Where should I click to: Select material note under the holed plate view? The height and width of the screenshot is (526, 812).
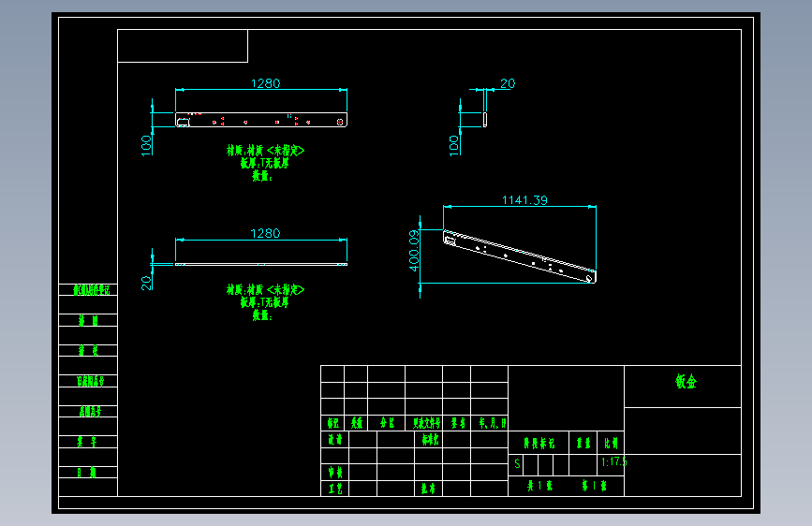pos(265,163)
